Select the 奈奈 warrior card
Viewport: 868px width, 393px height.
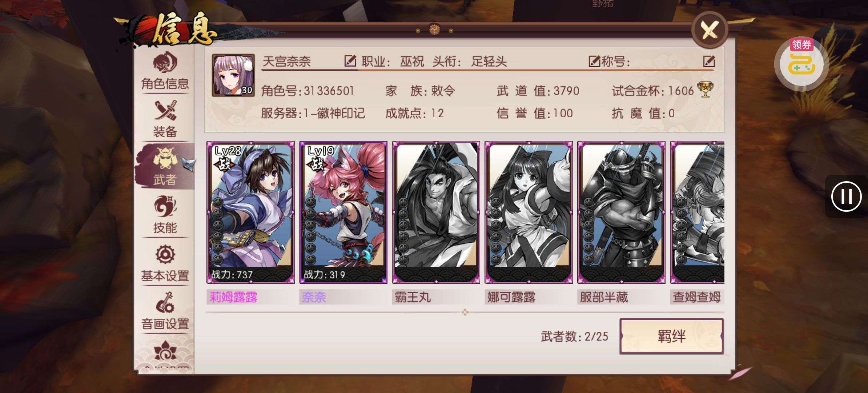pos(343,212)
